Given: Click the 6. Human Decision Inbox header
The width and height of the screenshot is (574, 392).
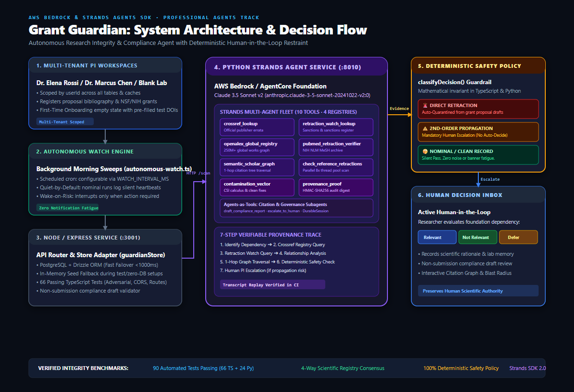Looking at the screenshot, I should pyautogui.click(x=478, y=195).
